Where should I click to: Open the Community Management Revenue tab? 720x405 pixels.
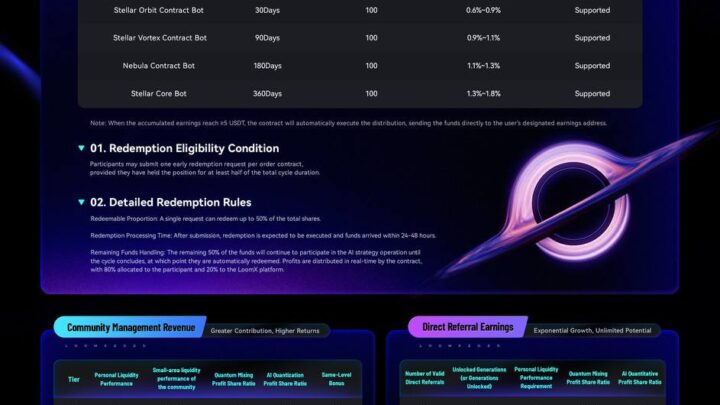(x=129, y=327)
